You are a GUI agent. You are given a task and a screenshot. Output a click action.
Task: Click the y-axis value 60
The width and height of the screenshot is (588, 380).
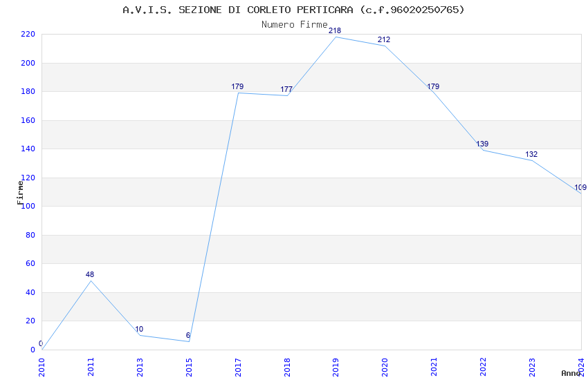[x=30, y=263]
